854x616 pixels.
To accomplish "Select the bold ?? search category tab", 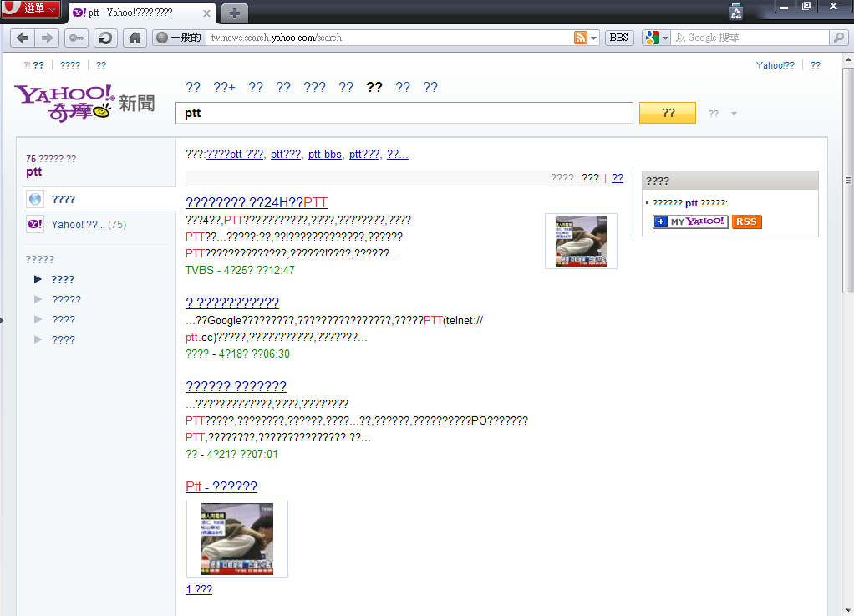I will (374, 87).
